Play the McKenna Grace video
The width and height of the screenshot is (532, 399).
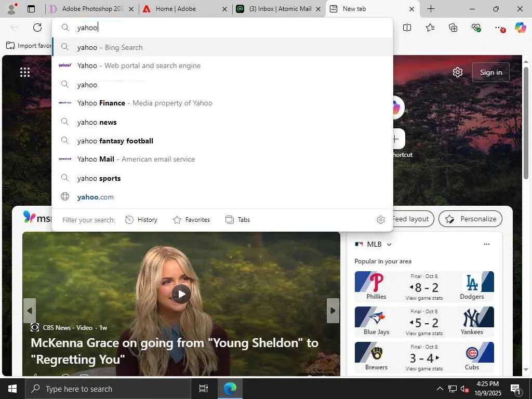pyautogui.click(x=181, y=294)
